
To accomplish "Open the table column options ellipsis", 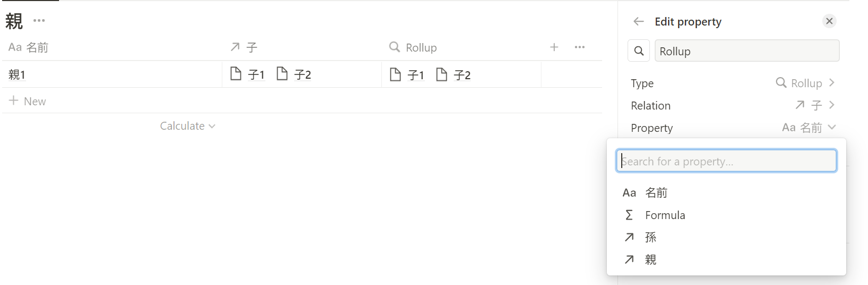I will click(x=580, y=47).
